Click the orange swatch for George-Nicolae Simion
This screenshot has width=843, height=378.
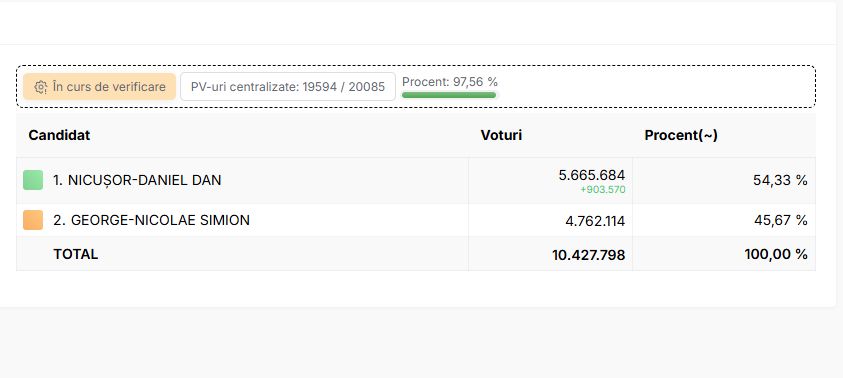coord(33,220)
